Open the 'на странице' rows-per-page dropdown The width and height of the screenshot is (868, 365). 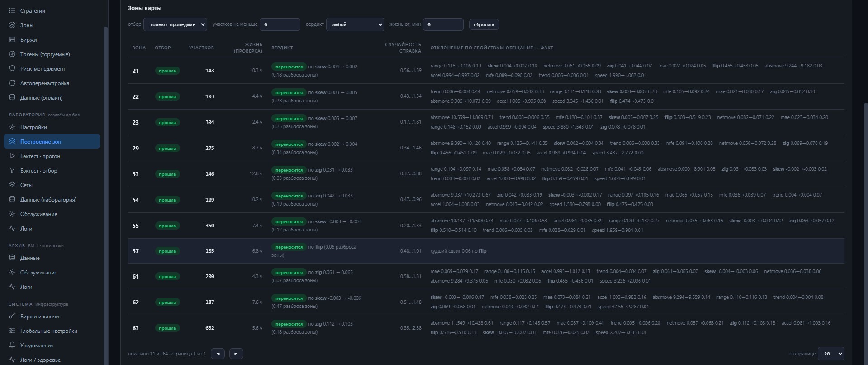[x=831, y=354]
